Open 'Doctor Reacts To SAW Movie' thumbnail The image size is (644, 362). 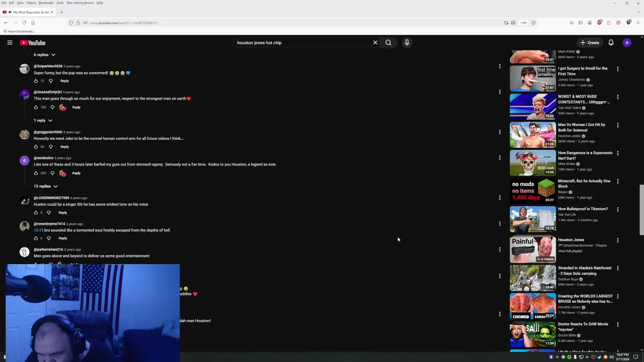pos(533,334)
